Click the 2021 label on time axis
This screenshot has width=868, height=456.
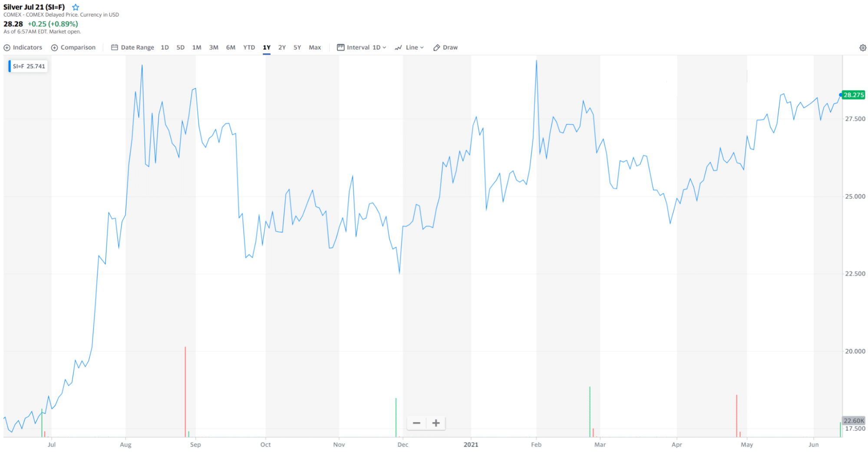471,445
